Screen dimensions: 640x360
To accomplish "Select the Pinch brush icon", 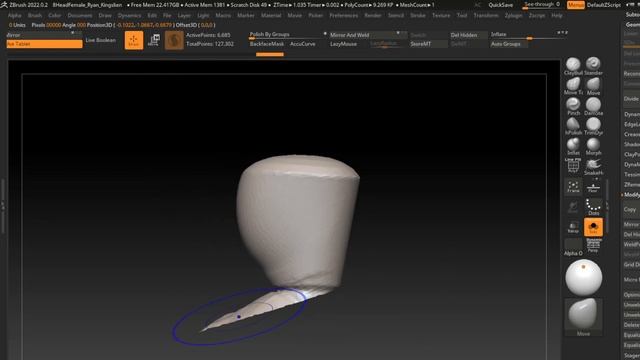I will coord(573,106).
